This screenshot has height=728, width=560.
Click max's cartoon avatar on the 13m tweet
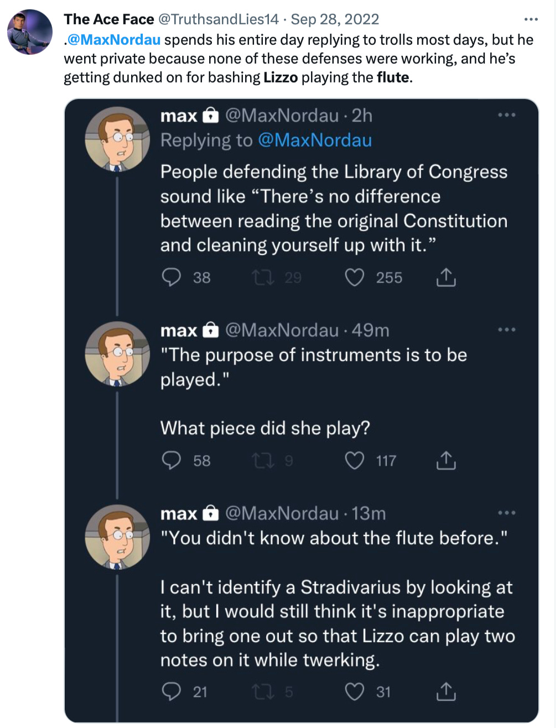[x=117, y=537]
